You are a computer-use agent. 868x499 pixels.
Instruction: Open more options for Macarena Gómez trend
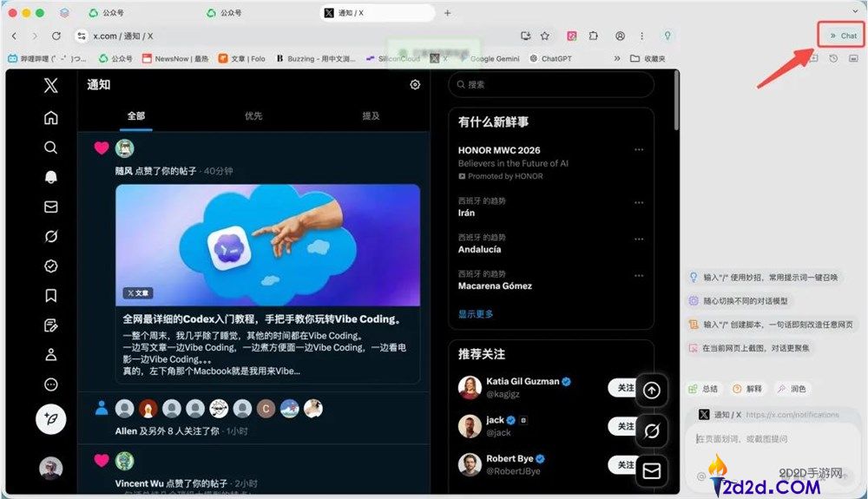[639, 275]
